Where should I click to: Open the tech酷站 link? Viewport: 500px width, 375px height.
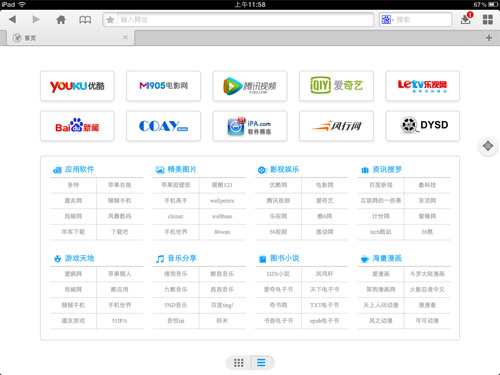pyautogui.click(x=381, y=232)
